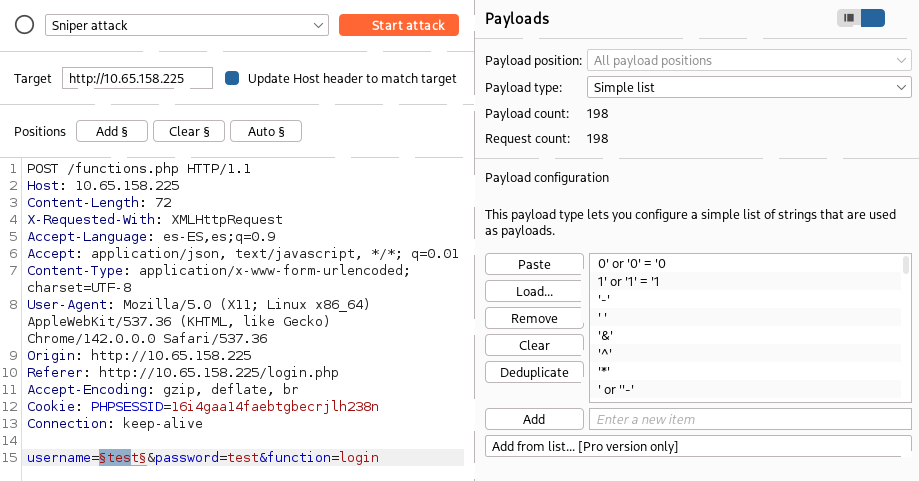The image size is (919, 481).
Task: Open Add from list... [Pro version only] dropdown
Action: pos(698,446)
